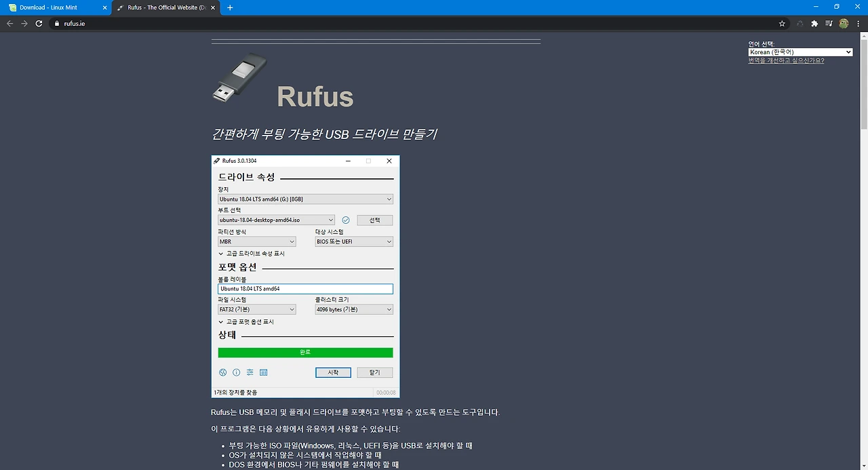Open the Korean language selection dropdown

[x=800, y=52]
